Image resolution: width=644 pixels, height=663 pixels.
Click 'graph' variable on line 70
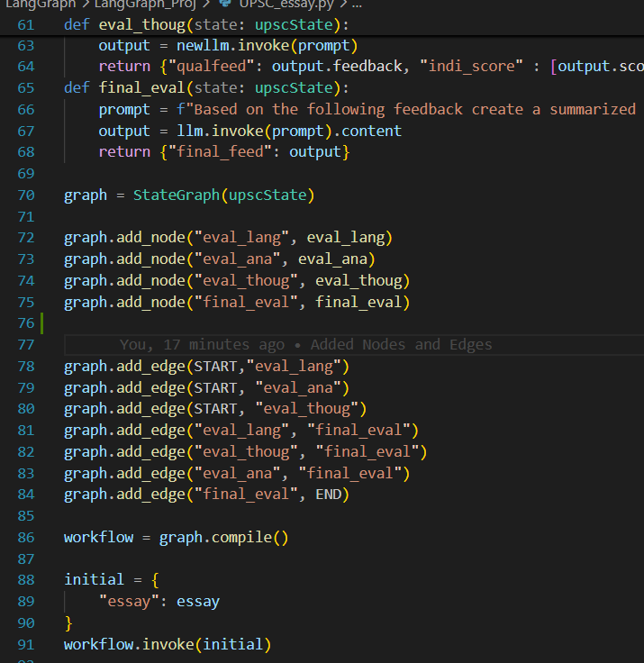pyautogui.click(x=86, y=195)
